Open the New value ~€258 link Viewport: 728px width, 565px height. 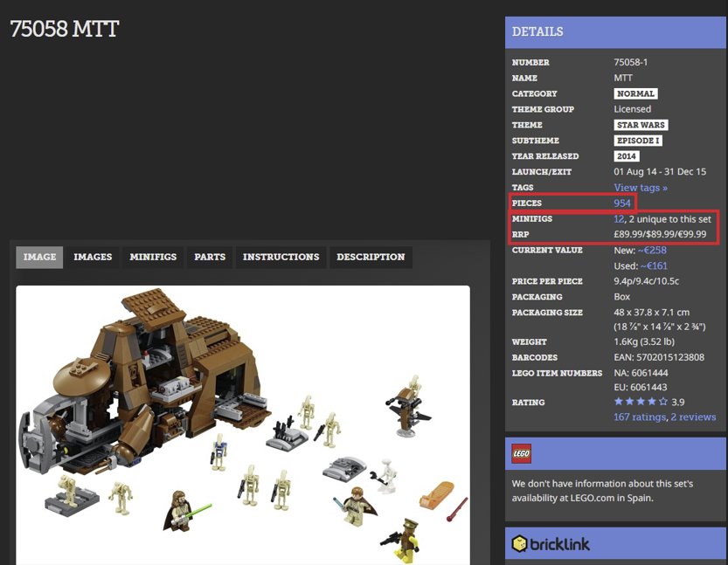pyautogui.click(x=652, y=251)
